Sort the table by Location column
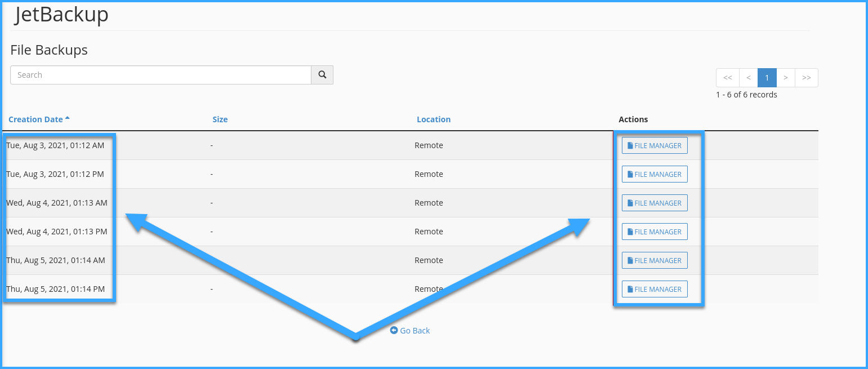This screenshot has width=868, height=369. 433,119
